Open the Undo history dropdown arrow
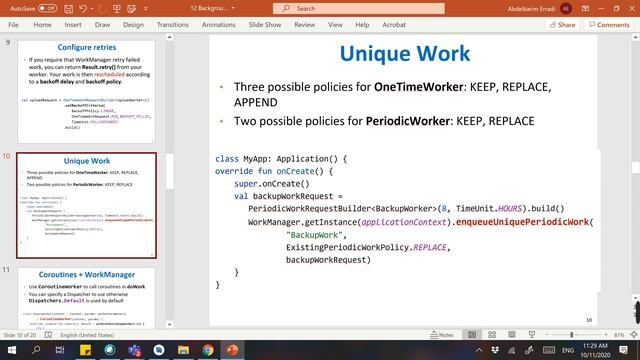This screenshot has width=640, height=360. click(x=92, y=9)
